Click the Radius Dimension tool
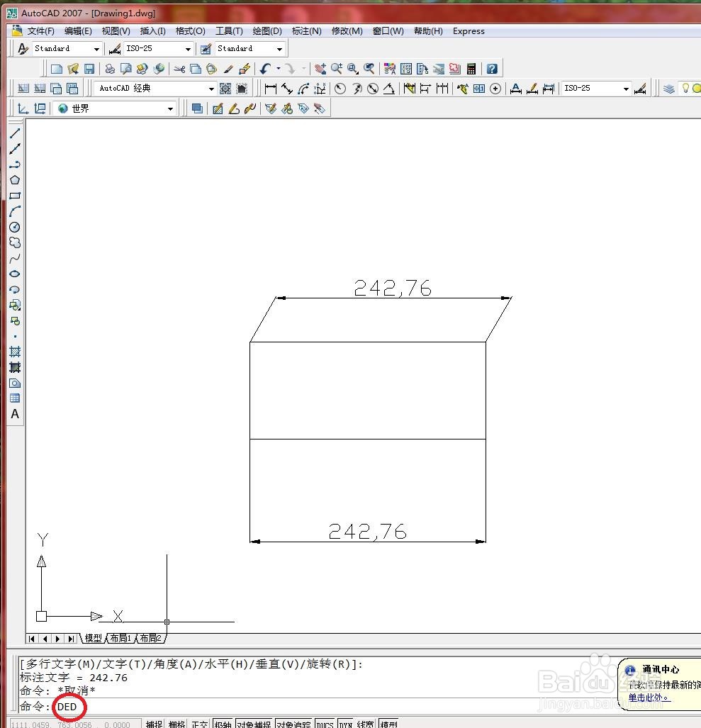This screenshot has height=728, width=701. (340, 88)
